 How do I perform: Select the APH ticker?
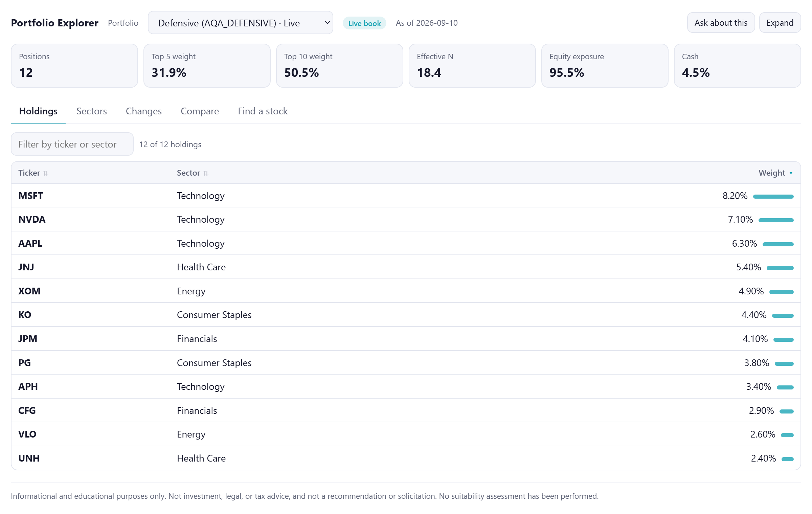point(28,387)
